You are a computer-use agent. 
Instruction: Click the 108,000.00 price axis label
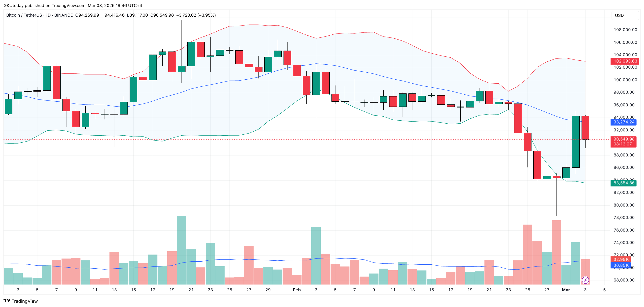point(625,30)
